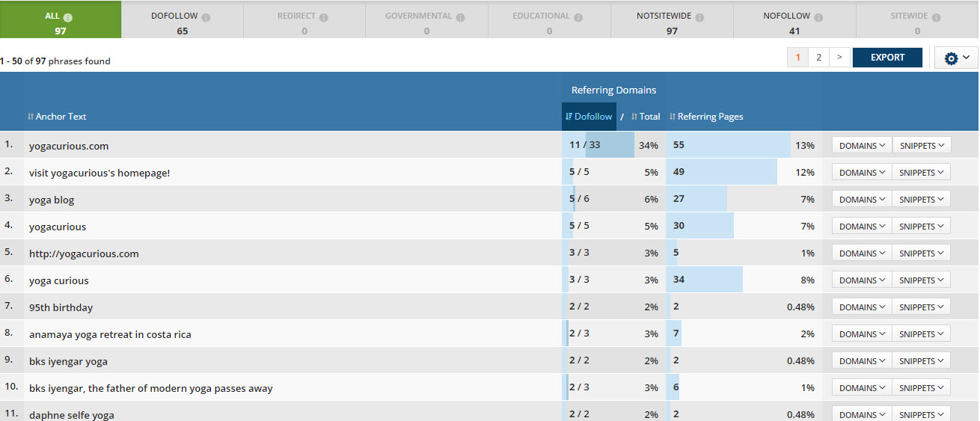The width and height of the screenshot is (980, 421).
Task: Click info icon beside DOFOLLOW label
Action: [x=206, y=17]
